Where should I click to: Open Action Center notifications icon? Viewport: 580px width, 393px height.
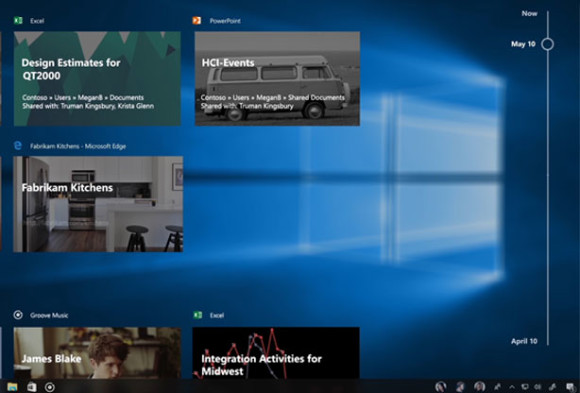click(x=570, y=387)
